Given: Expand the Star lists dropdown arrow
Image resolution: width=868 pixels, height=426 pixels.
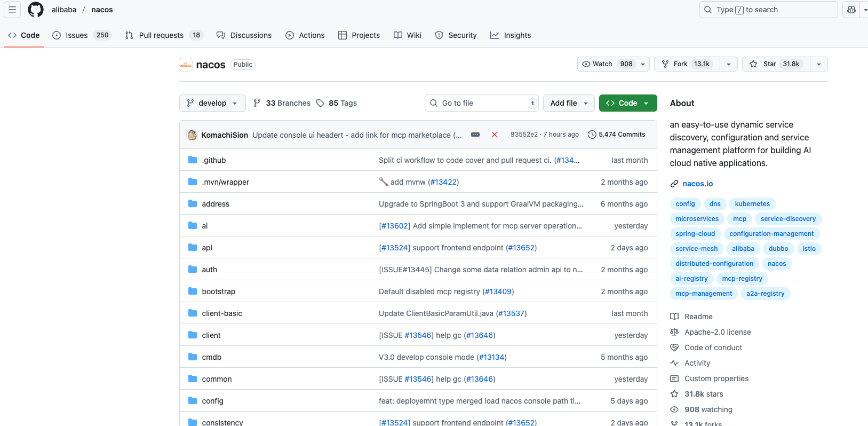Looking at the screenshot, I should coord(819,64).
